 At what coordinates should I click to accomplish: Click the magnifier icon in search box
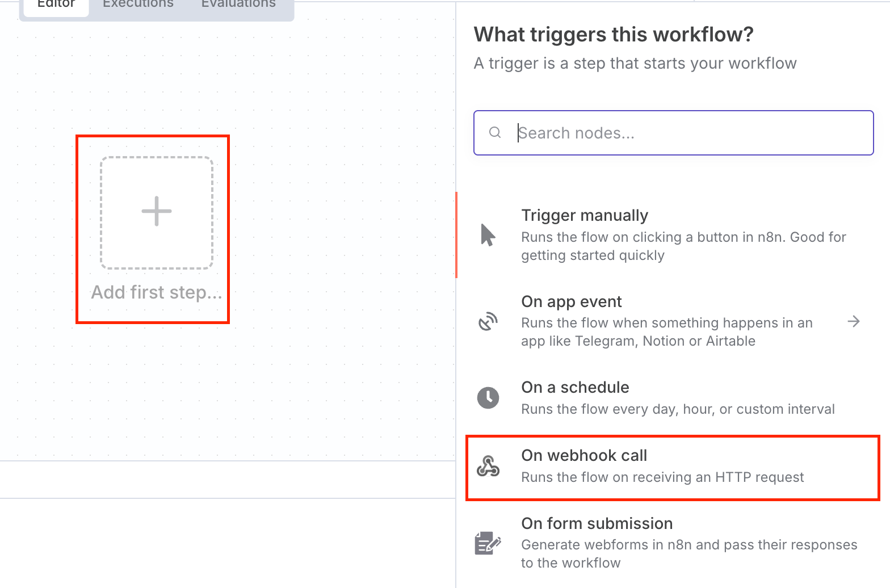pos(495,132)
